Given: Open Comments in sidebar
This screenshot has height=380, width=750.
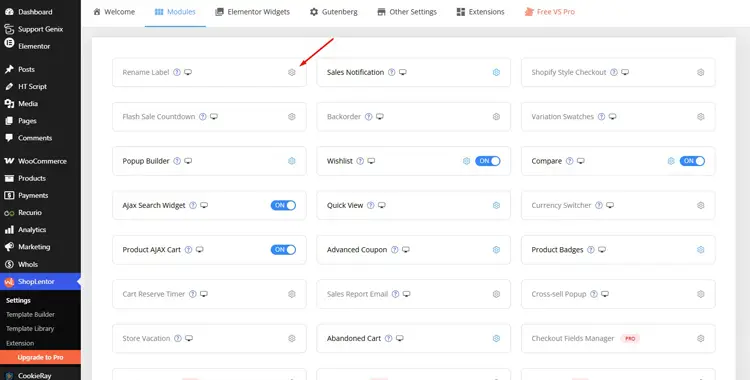Looking at the screenshot, I should 40,138.
